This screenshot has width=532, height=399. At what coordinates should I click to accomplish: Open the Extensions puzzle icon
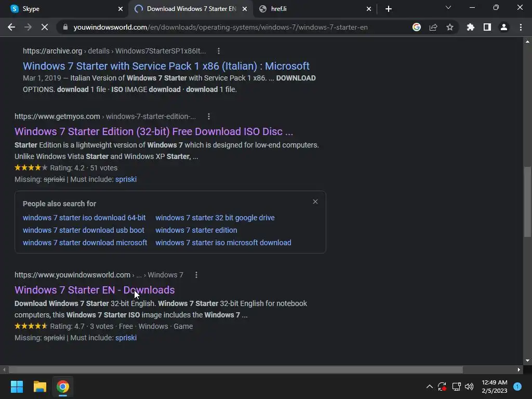471,27
